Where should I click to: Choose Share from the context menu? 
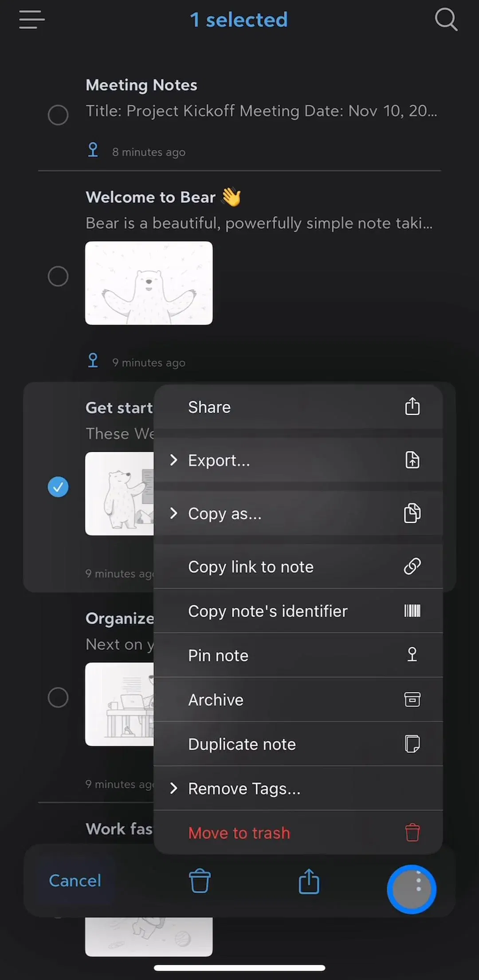pos(298,407)
